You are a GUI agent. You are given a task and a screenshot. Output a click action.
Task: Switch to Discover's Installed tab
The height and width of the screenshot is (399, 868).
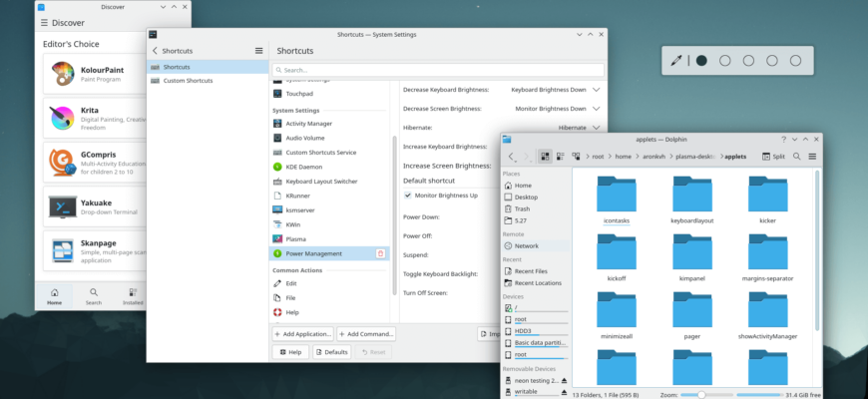[133, 296]
